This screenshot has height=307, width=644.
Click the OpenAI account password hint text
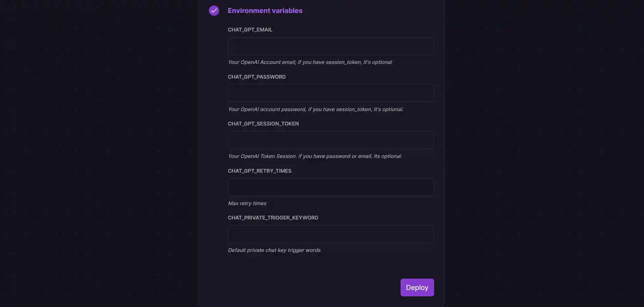(316, 109)
